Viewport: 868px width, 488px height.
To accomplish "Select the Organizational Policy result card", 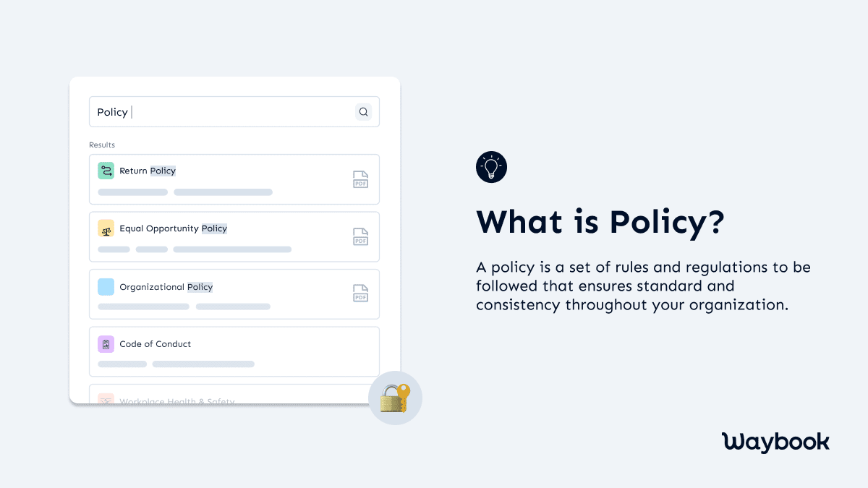I will pos(234,294).
